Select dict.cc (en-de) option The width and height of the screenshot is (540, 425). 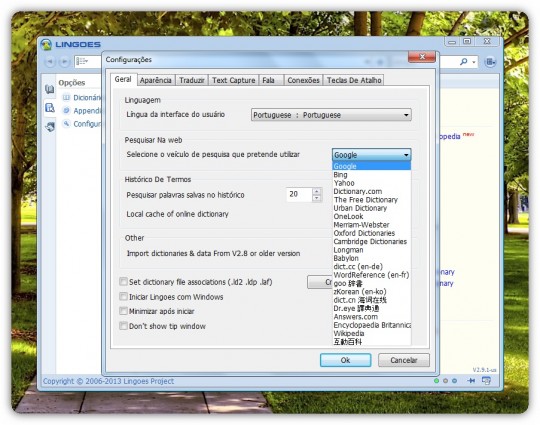tap(372, 267)
